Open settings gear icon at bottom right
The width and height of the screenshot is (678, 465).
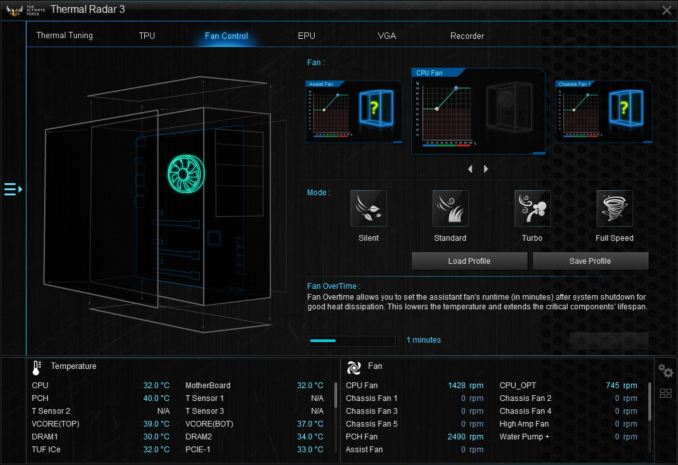tap(666, 371)
